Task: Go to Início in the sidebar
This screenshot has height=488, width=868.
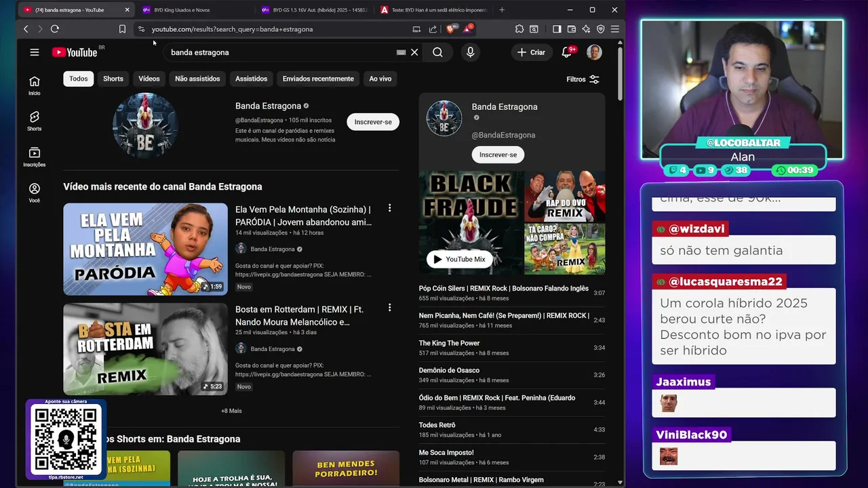Action: (35, 85)
